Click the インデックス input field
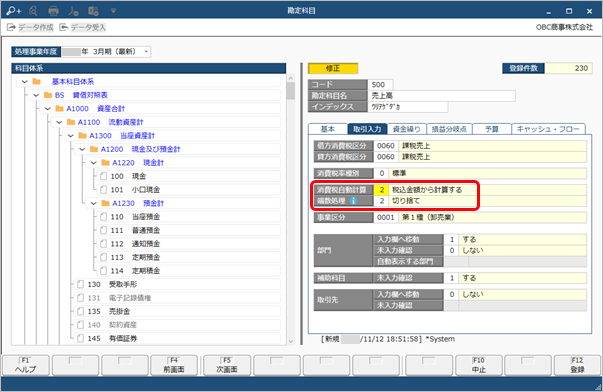The image size is (603, 392). pyautogui.click(x=408, y=107)
